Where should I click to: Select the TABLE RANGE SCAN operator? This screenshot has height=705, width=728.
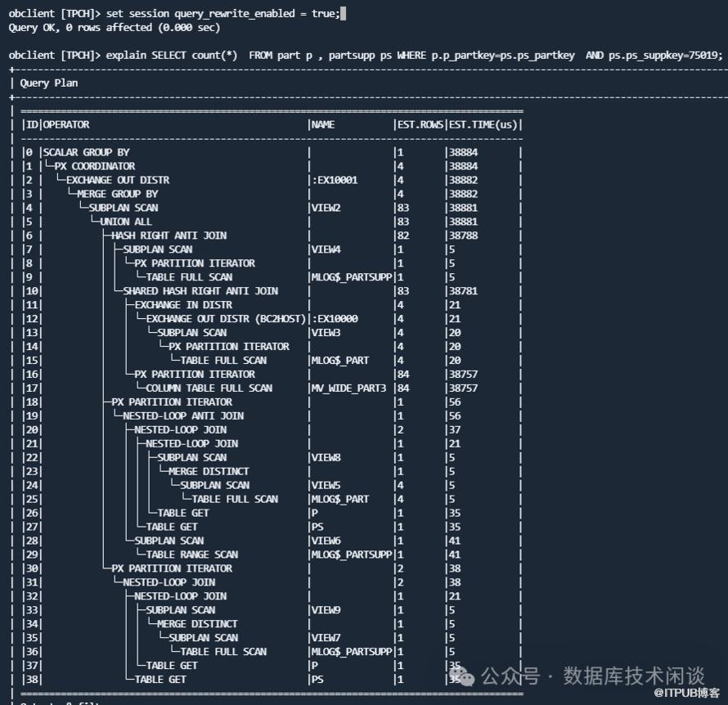191,555
